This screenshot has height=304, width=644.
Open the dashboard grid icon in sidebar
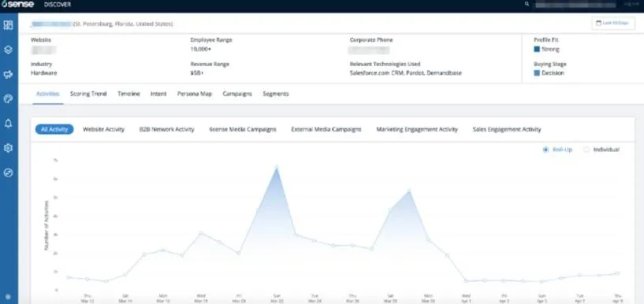tap(8, 25)
